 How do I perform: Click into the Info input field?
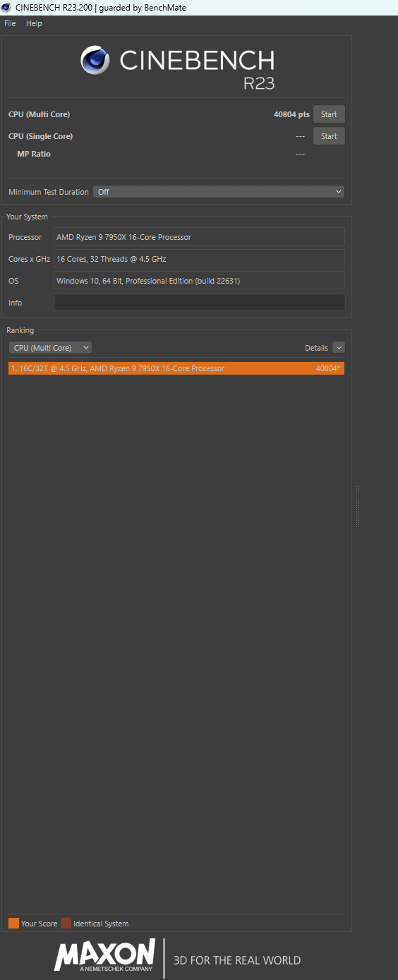point(200,303)
